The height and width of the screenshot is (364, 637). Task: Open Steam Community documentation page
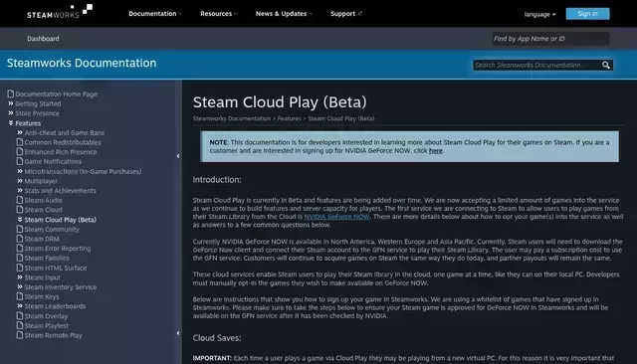[x=52, y=229]
